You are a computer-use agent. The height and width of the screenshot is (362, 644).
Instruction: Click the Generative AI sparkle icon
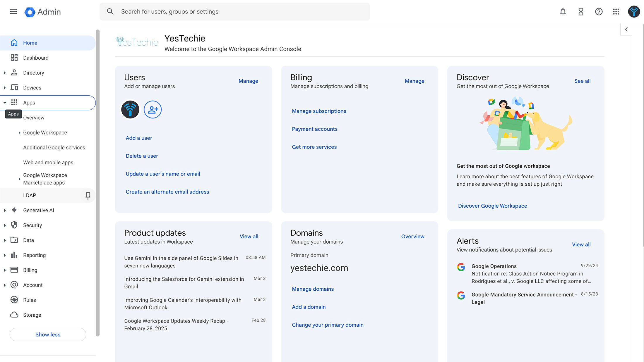[14, 210]
